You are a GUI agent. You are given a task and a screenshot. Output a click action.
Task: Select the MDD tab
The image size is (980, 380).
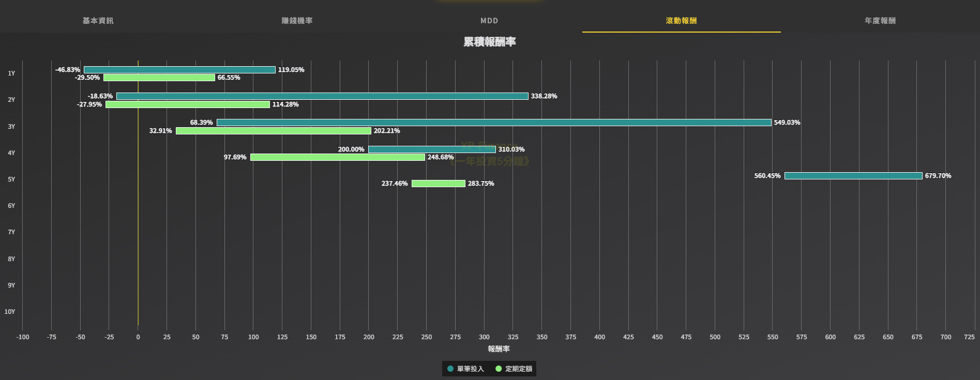[x=489, y=21]
